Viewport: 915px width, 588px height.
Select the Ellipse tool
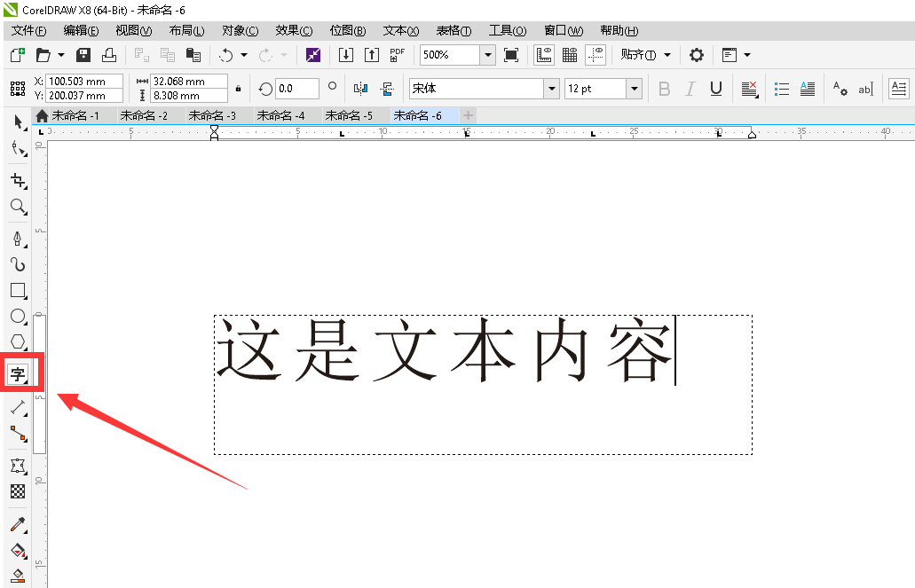(18, 316)
